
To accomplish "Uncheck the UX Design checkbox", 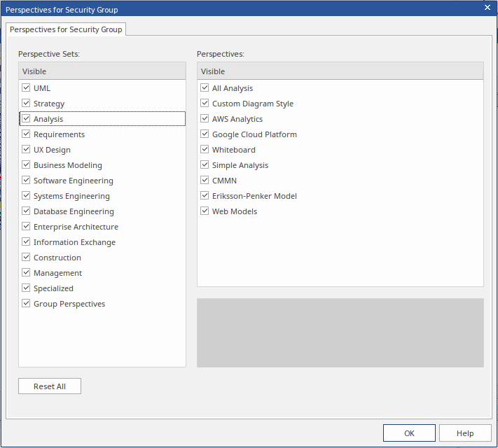I will 26,150.
